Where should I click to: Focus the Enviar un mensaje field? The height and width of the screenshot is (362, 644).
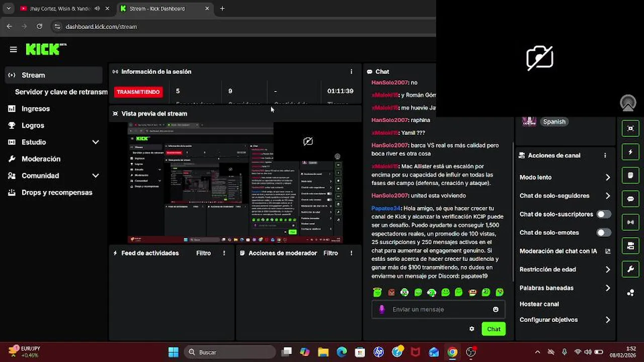point(439,309)
